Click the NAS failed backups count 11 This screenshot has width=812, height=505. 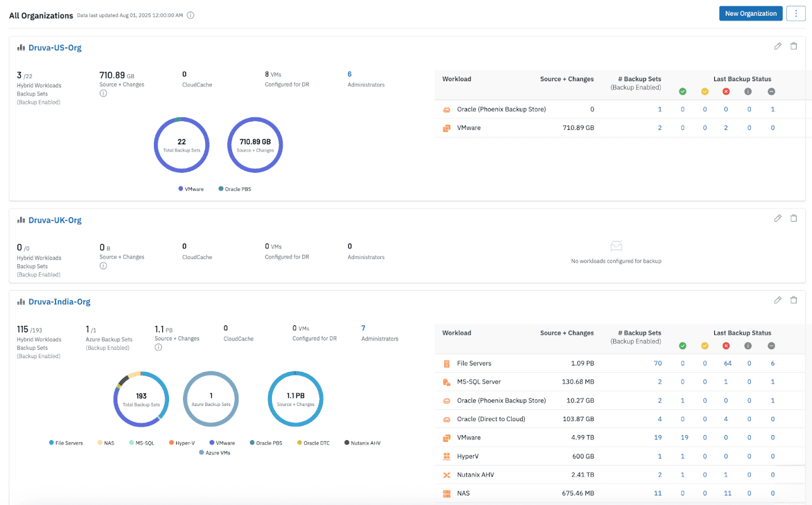726,493
